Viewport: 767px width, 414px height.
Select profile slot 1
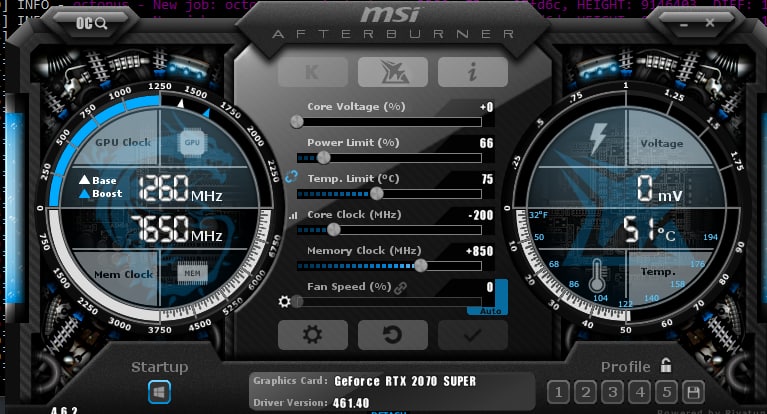[x=559, y=392]
